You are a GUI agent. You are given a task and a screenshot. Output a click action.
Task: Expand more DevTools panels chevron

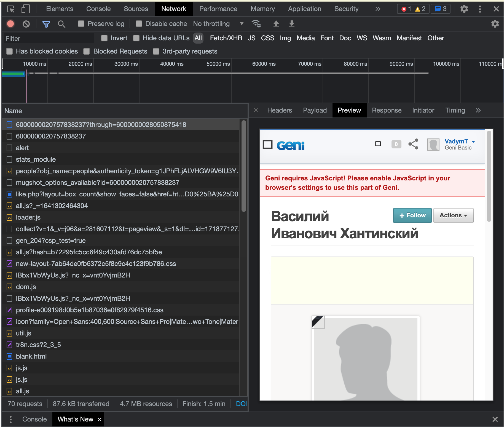click(x=378, y=9)
